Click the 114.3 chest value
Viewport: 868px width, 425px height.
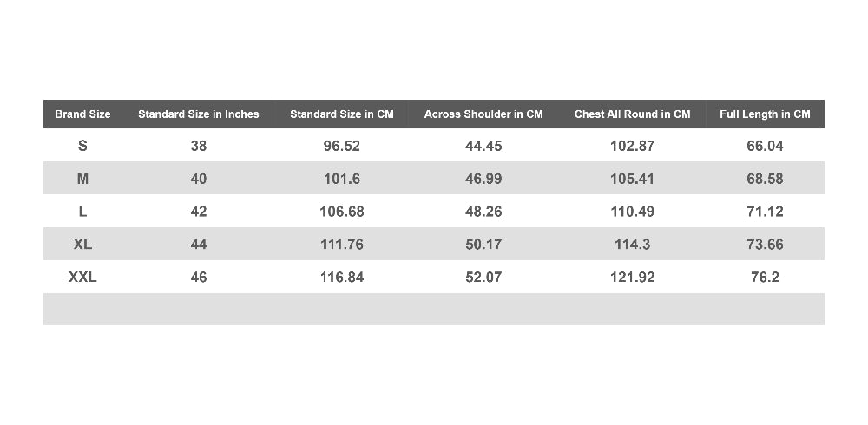[x=632, y=244]
